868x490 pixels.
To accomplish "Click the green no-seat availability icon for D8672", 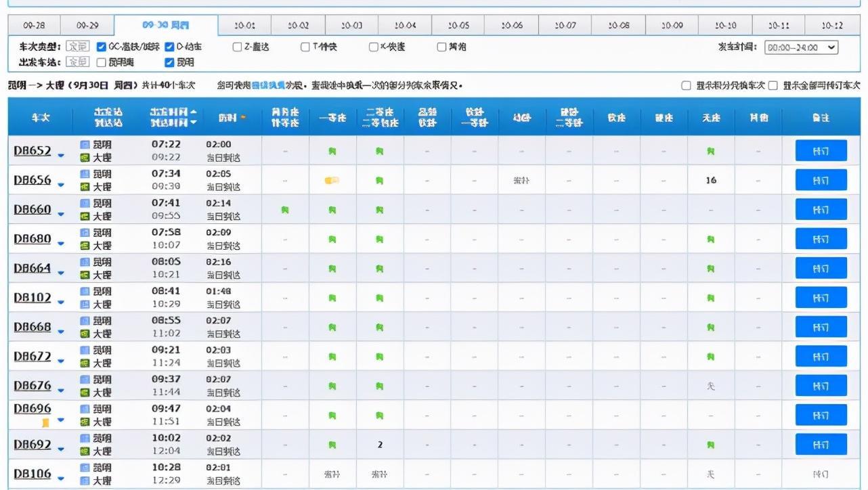I will [x=710, y=357].
